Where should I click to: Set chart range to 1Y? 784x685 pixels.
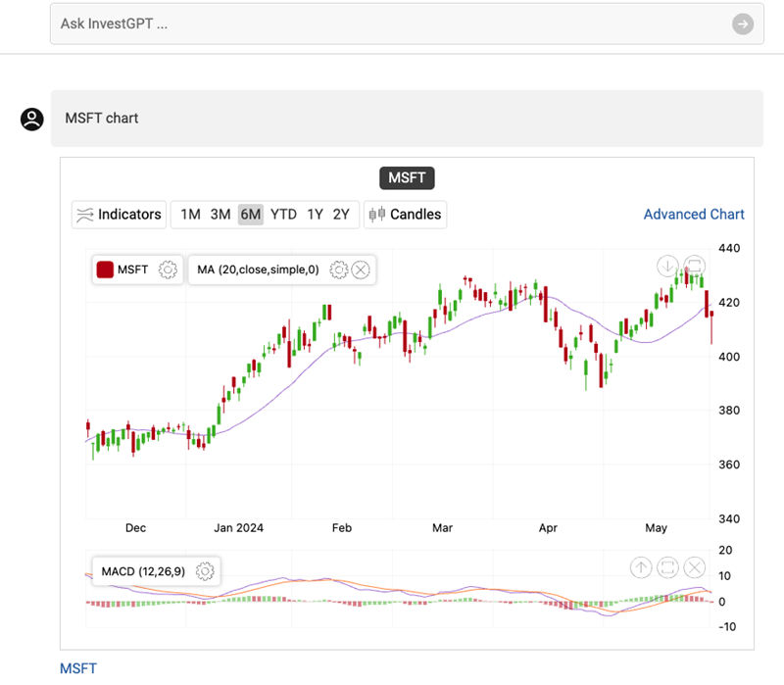click(x=315, y=215)
